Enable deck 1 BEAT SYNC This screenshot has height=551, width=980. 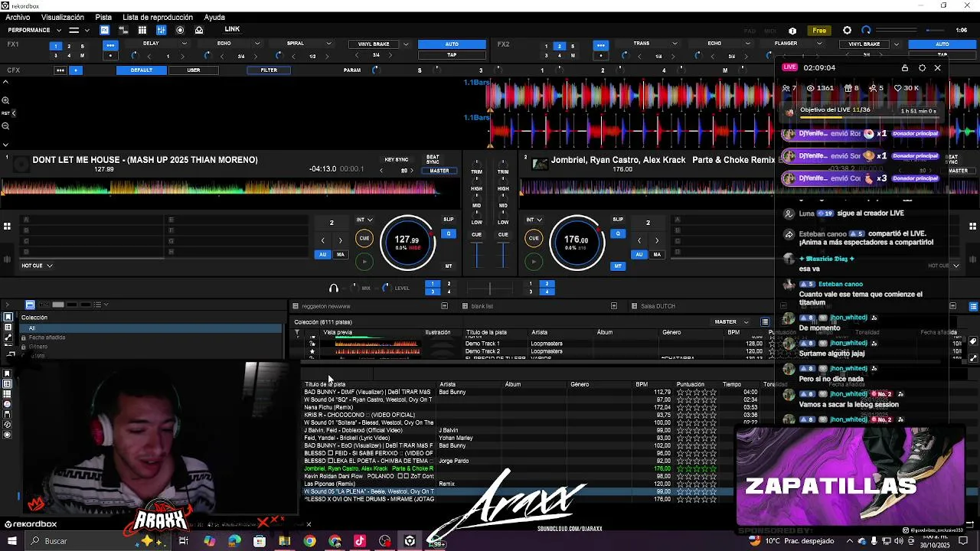[x=433, y=159]
